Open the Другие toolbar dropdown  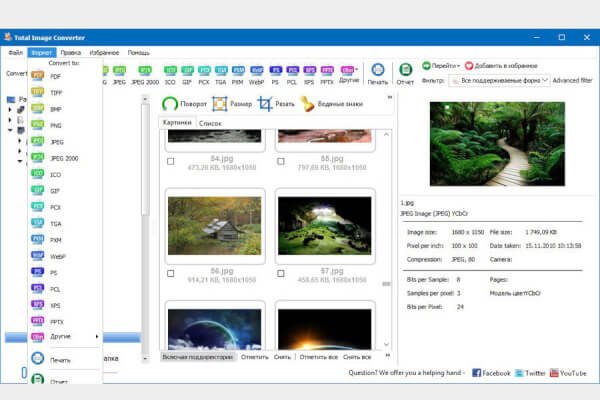pyautogui.click(x=349, y=75)
